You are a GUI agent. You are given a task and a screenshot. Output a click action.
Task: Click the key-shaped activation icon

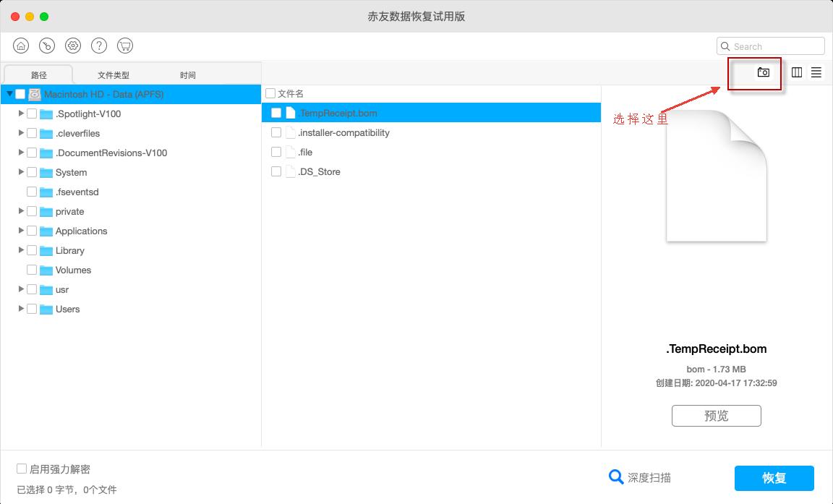point(46,45)
